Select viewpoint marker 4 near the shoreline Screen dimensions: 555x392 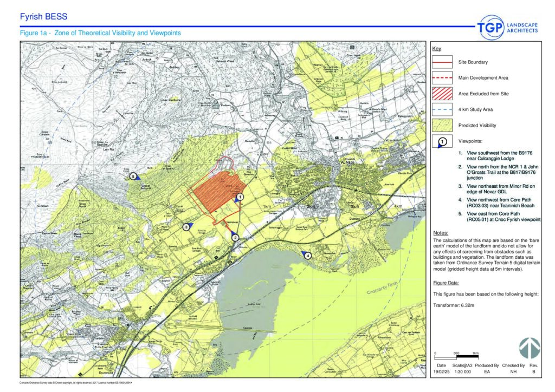click(307, 256)
